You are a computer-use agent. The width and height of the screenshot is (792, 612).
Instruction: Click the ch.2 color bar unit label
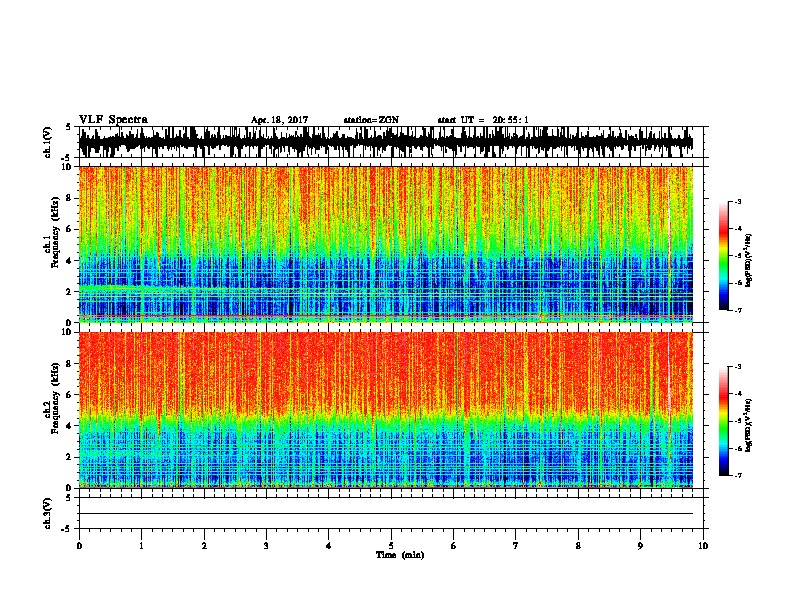pyautogui.click(x=748, y=425)
